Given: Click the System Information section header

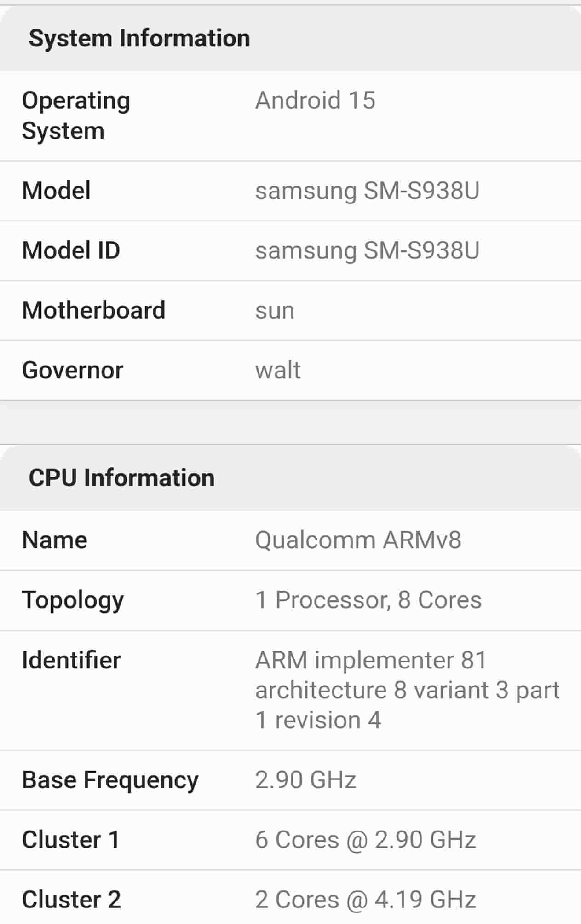Looking at the screenshot, I should [x=139, y=38].
